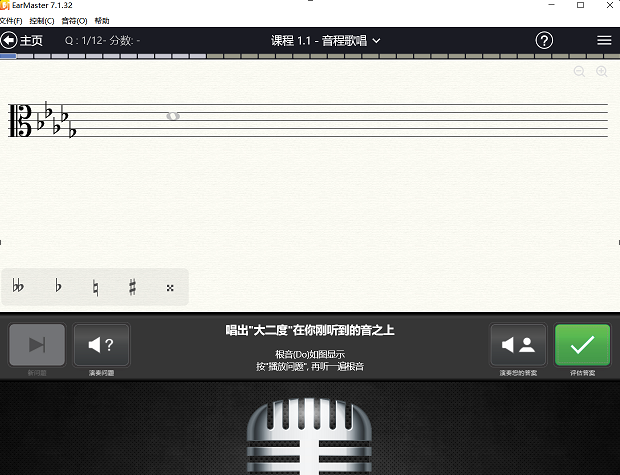Click the whole note on the staff

coord(173,116)
